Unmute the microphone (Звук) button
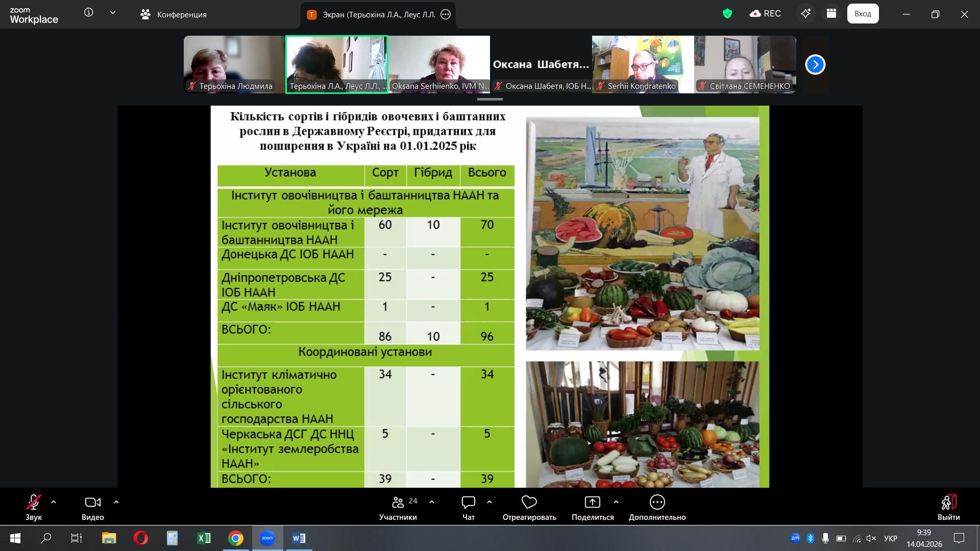Screen dimensions: 980x551 (x=34, y=503)
